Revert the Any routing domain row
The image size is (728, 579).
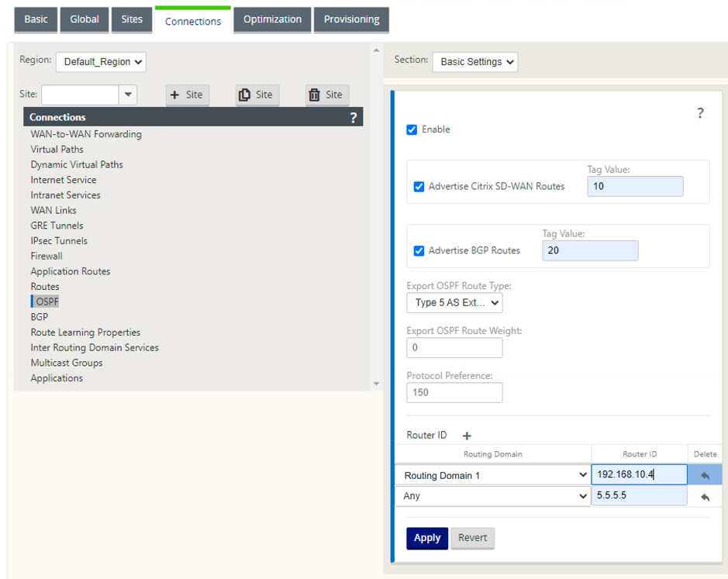(x=705, y=497)
